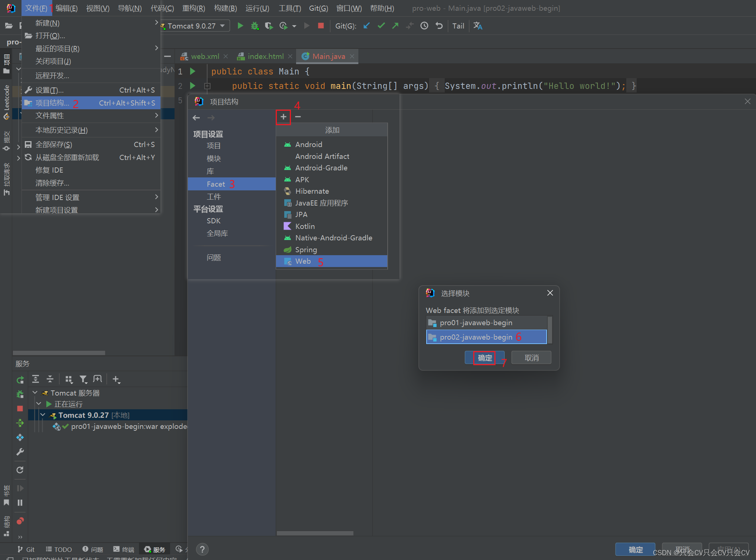This screenshot has width=756, height=560.
Task: Select Web in the add facet list
Action: 332,261
